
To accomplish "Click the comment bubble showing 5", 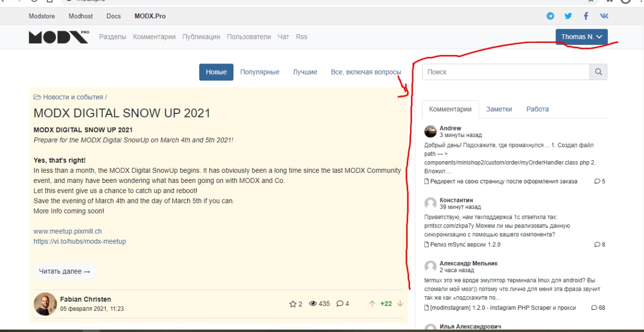I will pos(597,181).
